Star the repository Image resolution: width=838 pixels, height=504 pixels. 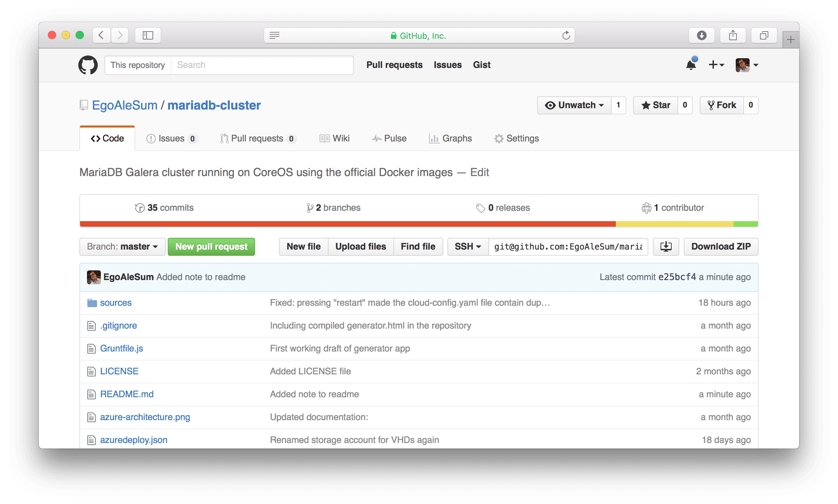coord(655,105)
